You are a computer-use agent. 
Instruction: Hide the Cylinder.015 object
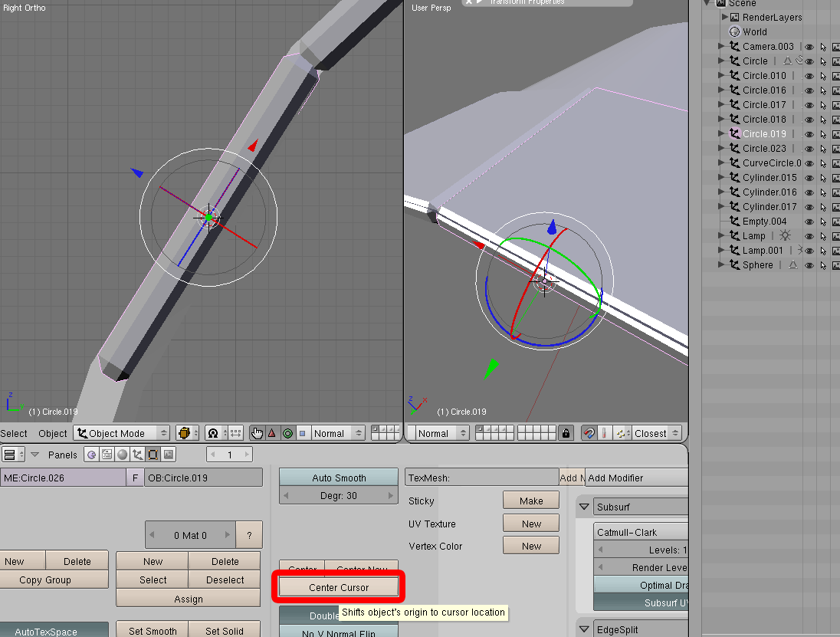809,178
